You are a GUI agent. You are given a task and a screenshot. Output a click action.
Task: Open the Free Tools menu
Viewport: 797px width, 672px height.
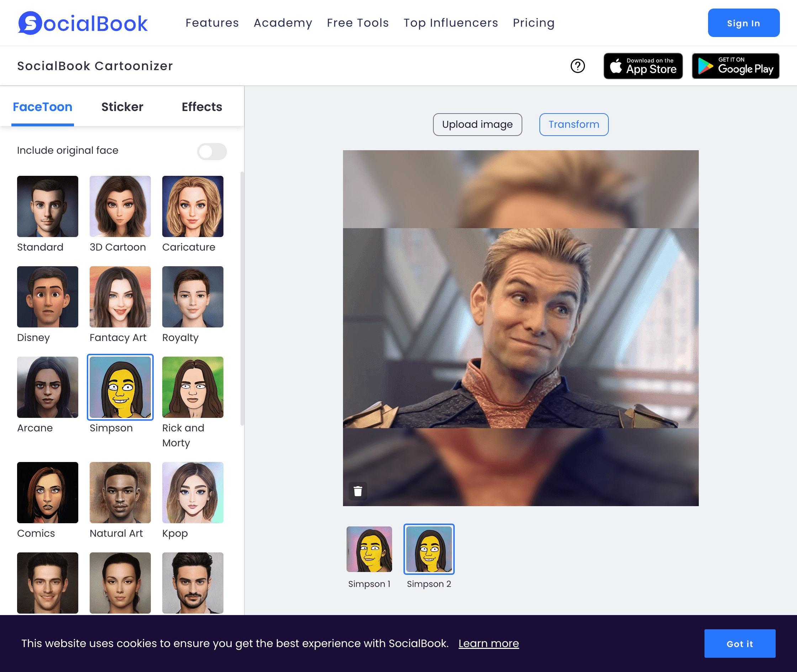pyautogui.click(x=358, y=23)
